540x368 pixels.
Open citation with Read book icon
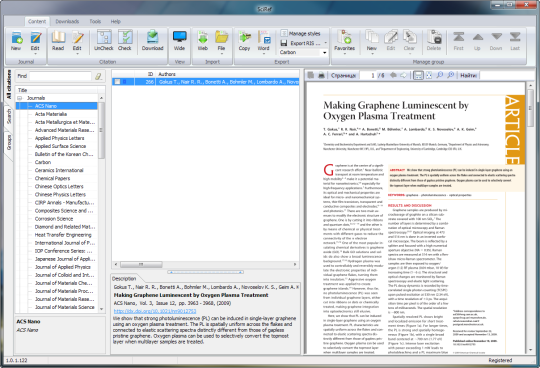point(58,41)
